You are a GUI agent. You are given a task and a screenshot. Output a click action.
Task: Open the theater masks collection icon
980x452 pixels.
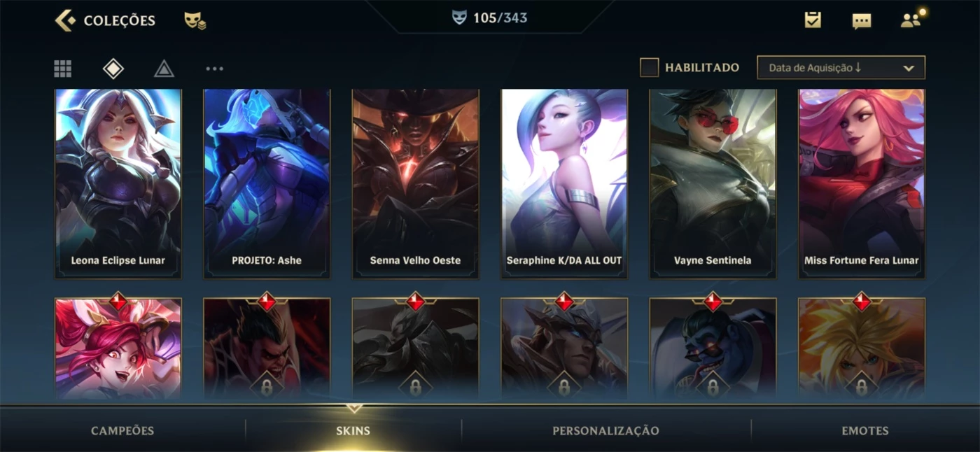click(195, 21)
